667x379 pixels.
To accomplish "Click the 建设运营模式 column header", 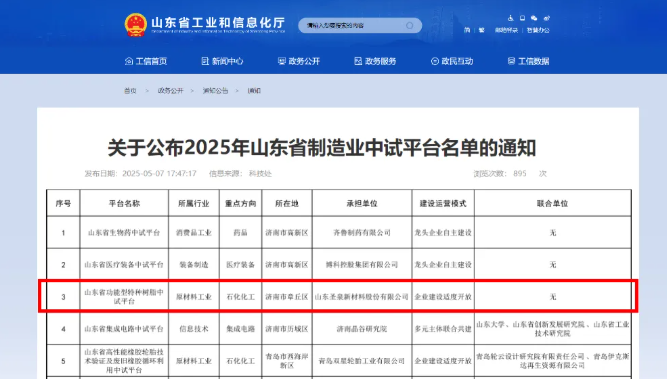I will [443, 203].
